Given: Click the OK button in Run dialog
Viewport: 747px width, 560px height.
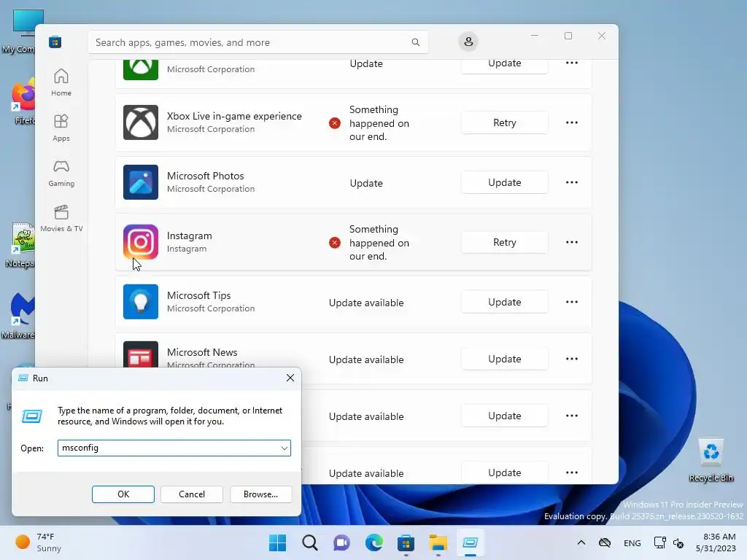Looking at the screenshot, I should point(123,494).
